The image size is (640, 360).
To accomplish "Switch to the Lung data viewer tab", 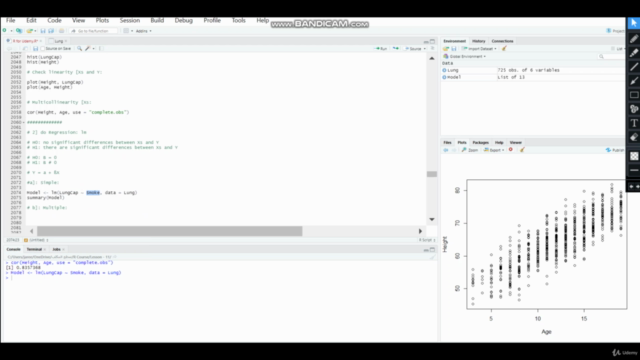I will pyautogui.click(x=59, y=41).
